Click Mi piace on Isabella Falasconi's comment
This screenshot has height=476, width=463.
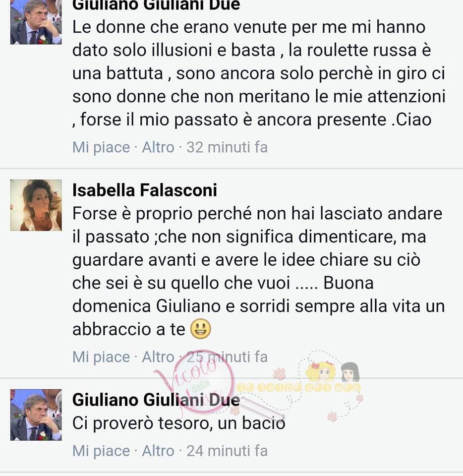(x=101, y=357)
